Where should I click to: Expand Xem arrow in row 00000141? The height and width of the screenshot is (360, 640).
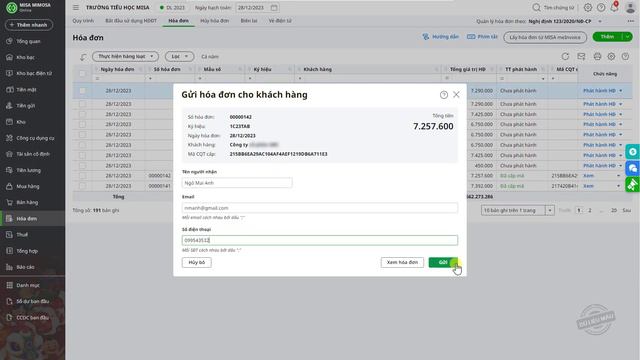coord(618,186)
